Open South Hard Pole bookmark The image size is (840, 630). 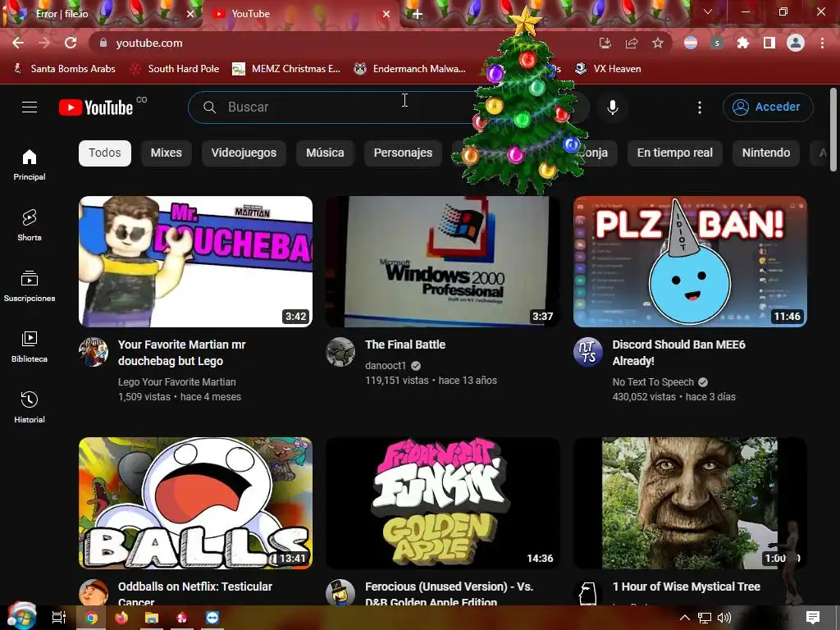tap(176, 69)
